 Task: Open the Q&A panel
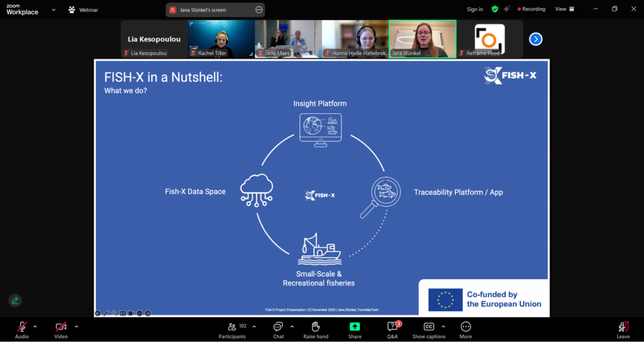(392, 330)
